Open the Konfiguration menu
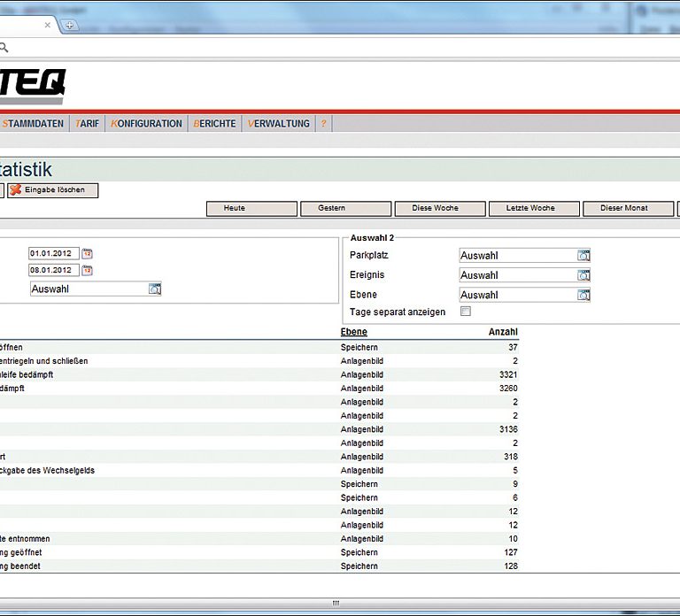The image size is (680, 616). pos(147,124)
